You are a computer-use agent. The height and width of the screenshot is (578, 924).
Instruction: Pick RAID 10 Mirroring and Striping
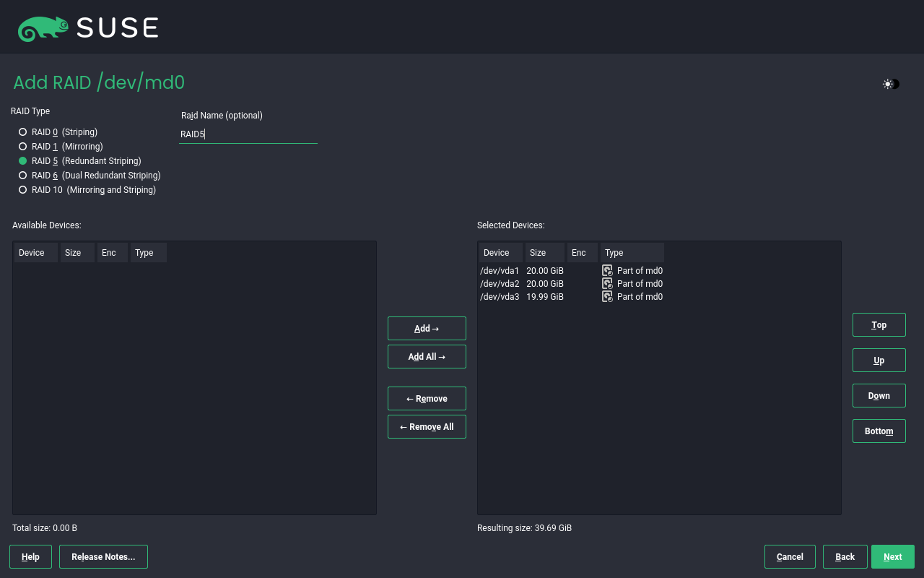[23, 190]
